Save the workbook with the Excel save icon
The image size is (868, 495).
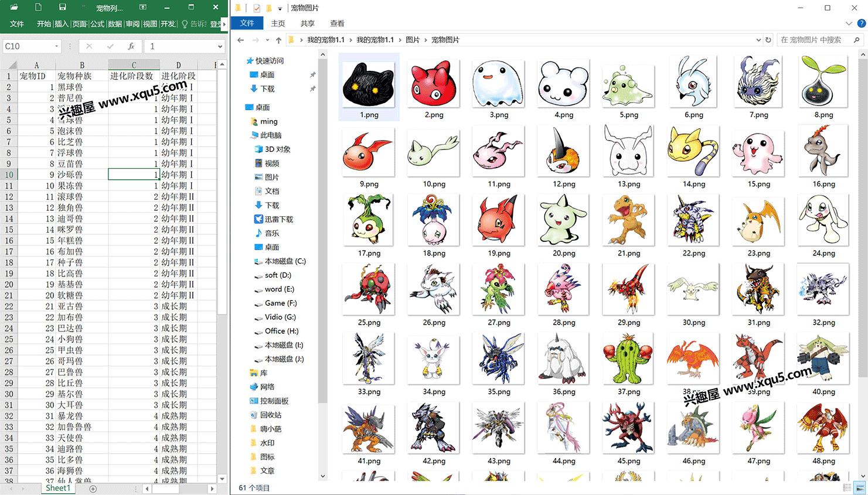[62, 7]
